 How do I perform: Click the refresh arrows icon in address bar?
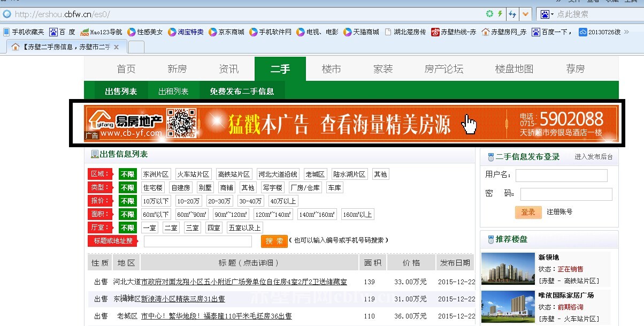click(513, 14)
